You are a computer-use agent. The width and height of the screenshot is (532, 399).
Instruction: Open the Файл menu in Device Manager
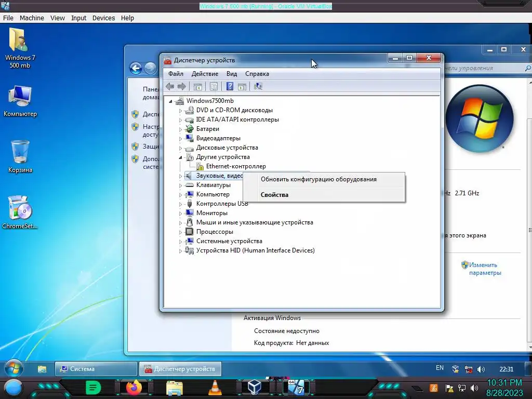click(176, 74)
